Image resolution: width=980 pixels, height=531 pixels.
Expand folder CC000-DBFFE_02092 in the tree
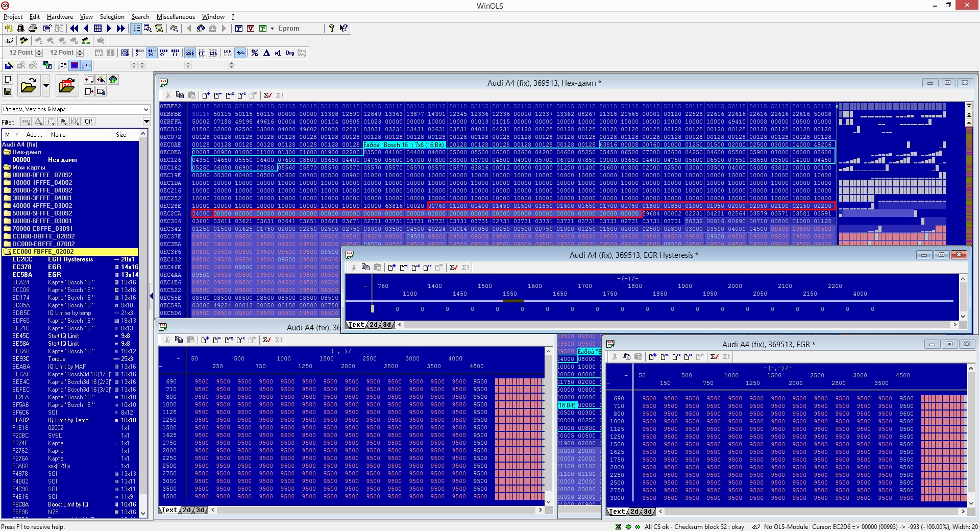(x=7, y=236)
